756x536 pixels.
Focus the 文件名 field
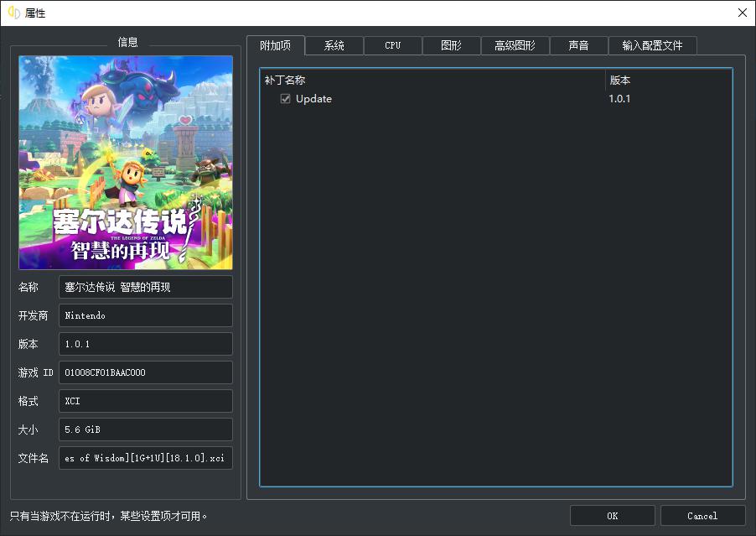pos(146,458)
